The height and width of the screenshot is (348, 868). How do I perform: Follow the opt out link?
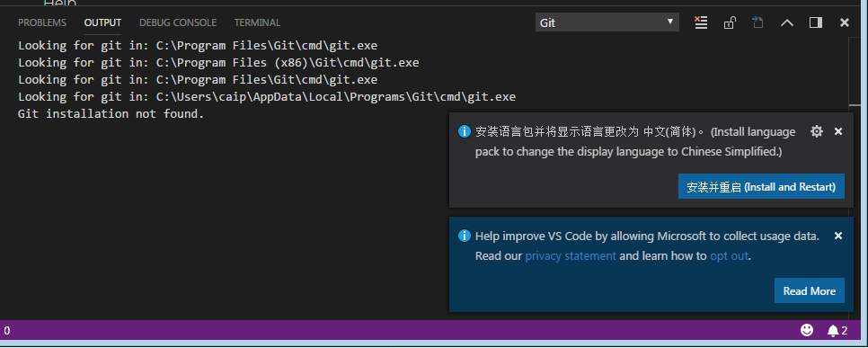pos(729,256)
